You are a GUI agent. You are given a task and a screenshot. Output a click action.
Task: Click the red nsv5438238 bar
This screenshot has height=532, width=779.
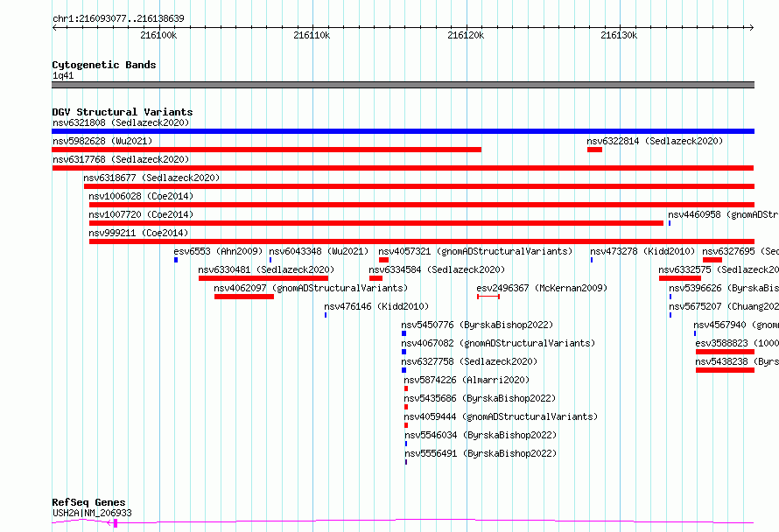coord(726,370)
